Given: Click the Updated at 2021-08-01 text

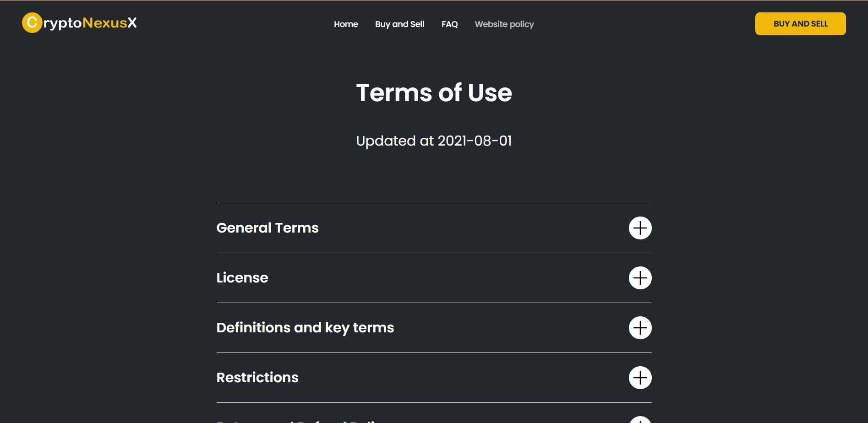Looking at the screenshot, I should click(434, 141).
